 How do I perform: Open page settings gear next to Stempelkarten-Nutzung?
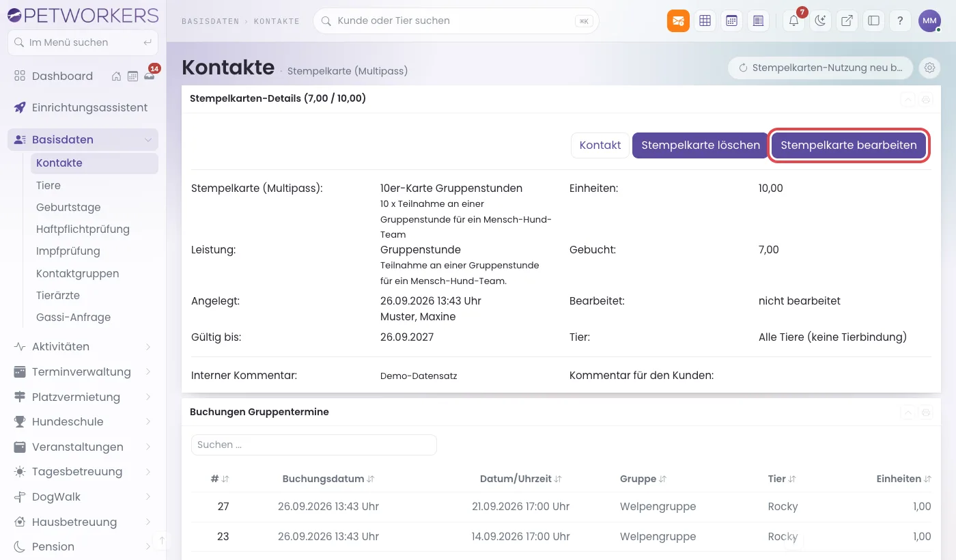(x=929, y=68)
